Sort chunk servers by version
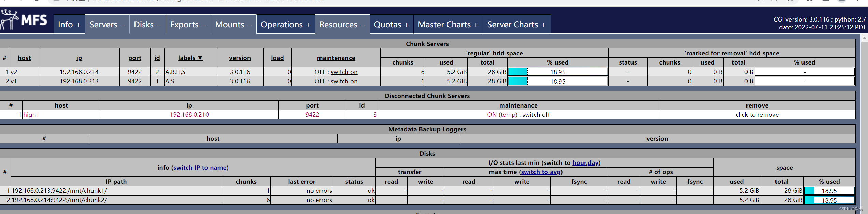868x214 pixels. pos(240,58)
